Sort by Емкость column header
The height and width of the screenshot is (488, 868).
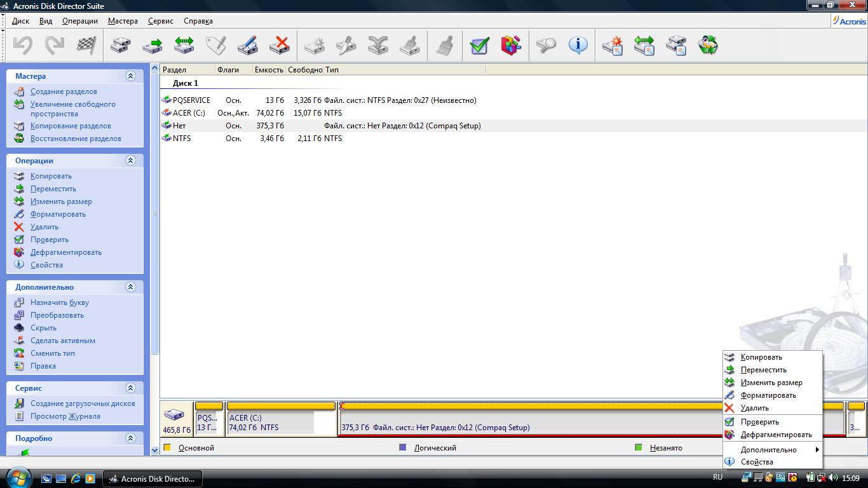(x=269, y=70)
